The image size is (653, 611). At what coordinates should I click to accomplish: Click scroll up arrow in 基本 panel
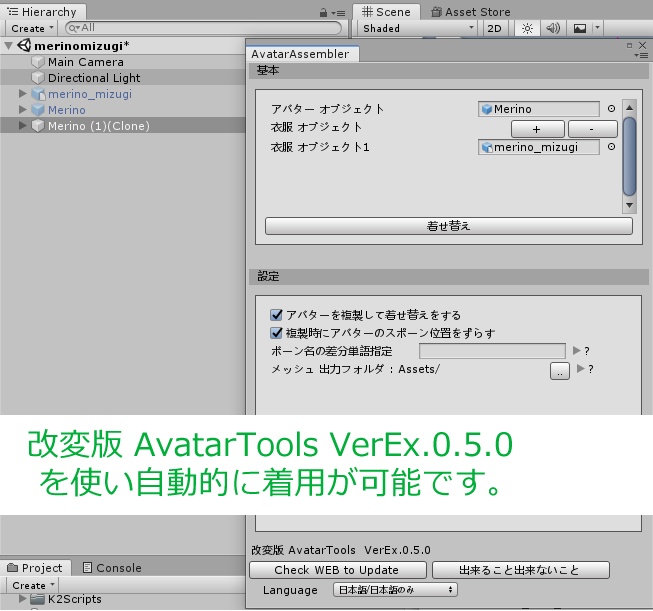click(629, 108)
